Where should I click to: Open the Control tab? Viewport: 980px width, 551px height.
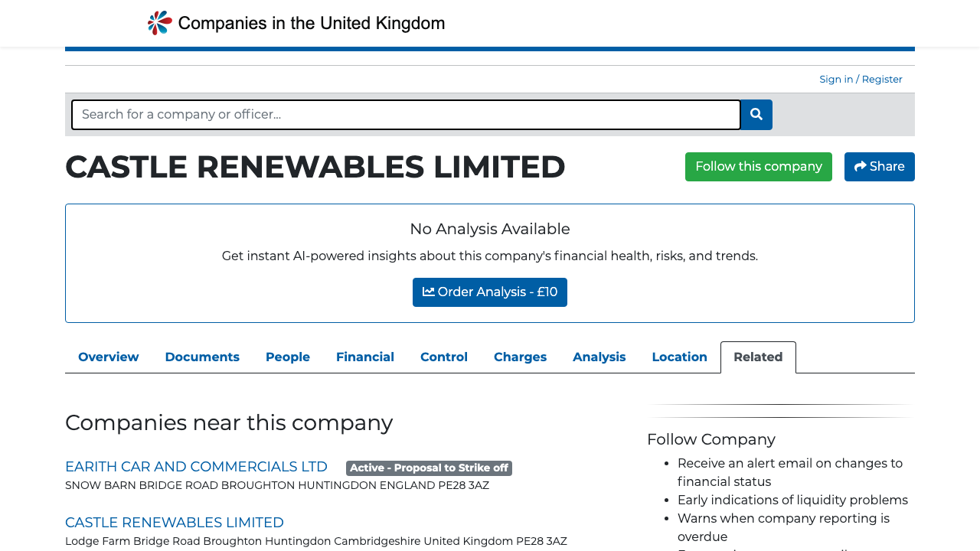(444, 357)
